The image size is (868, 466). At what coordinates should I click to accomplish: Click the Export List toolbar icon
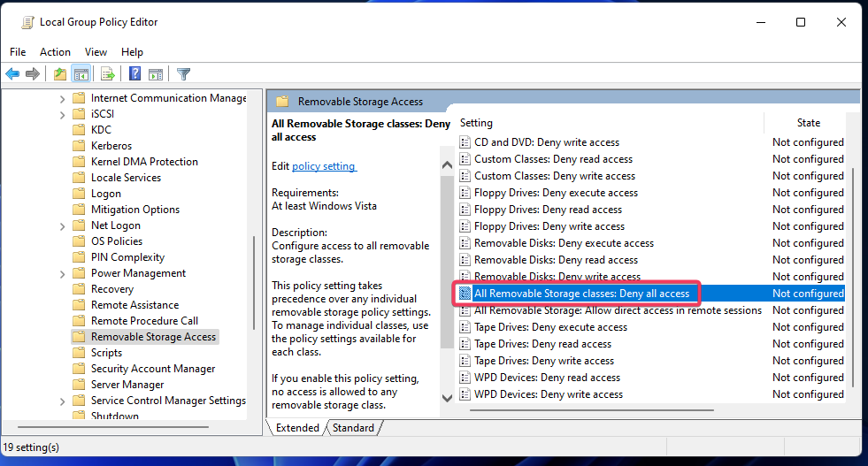click(108, 73)
